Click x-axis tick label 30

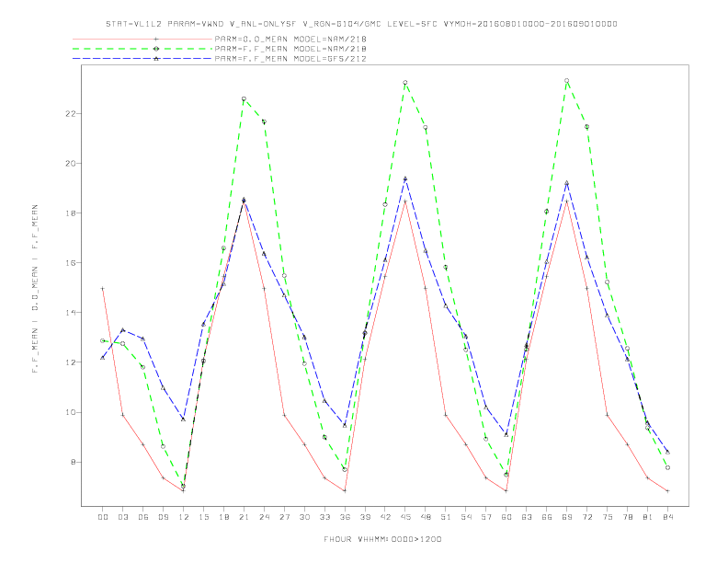tap(304, 517)
